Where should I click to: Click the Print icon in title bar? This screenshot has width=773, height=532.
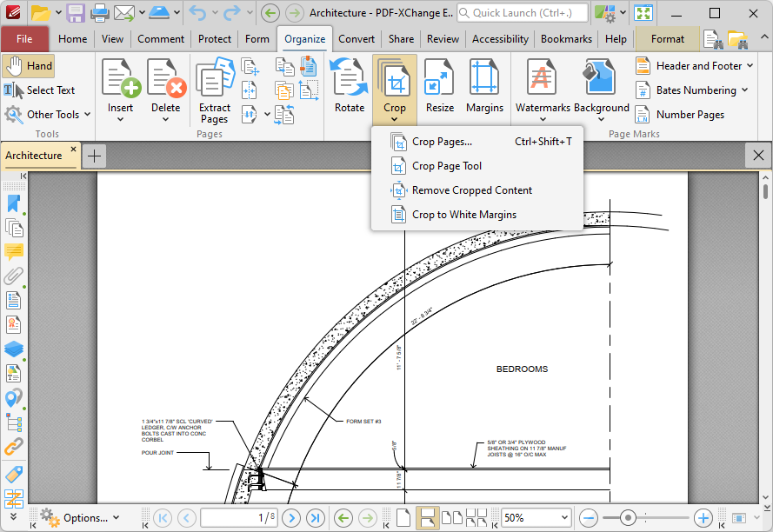point(100,13)
